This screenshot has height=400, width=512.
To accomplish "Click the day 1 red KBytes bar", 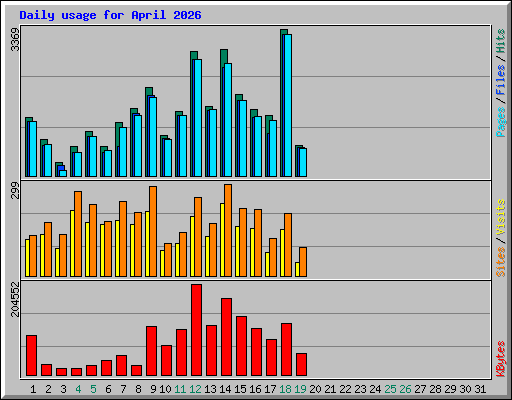I will 31,356.
